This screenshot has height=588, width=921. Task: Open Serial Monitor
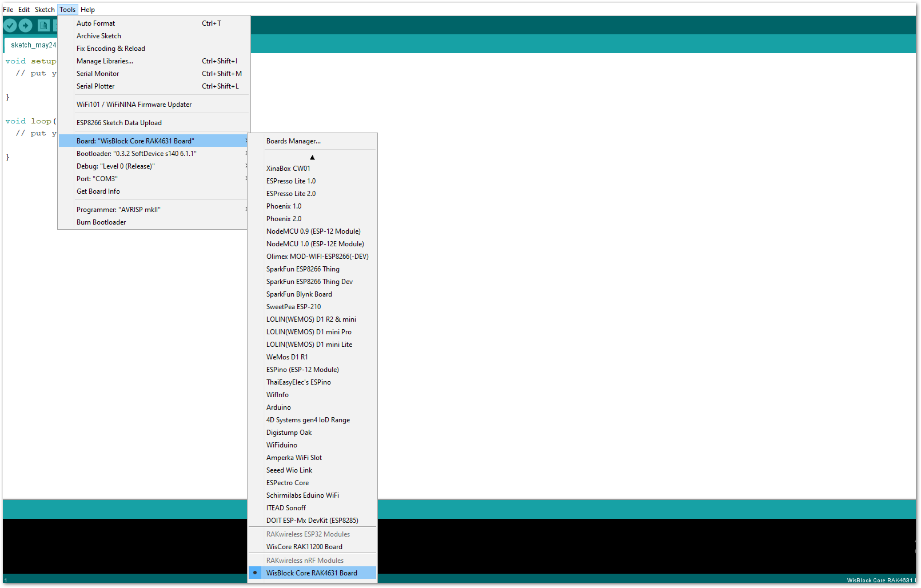[154, 74]
